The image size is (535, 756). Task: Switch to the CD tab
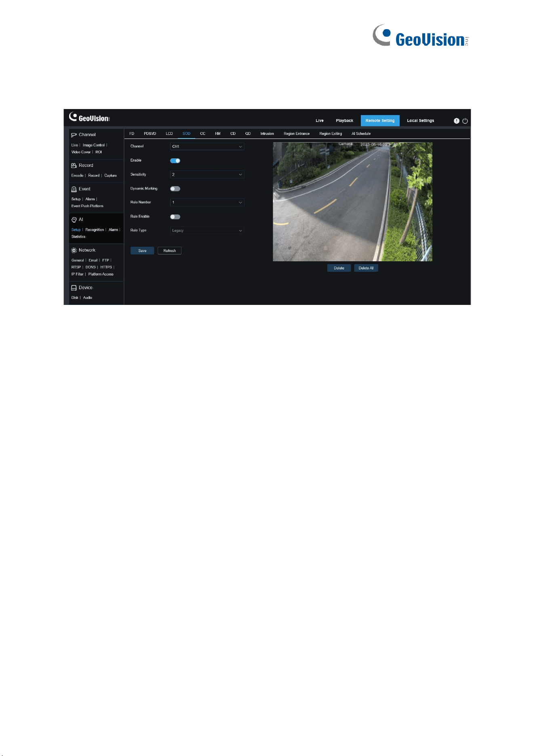[x=233, y=134]
